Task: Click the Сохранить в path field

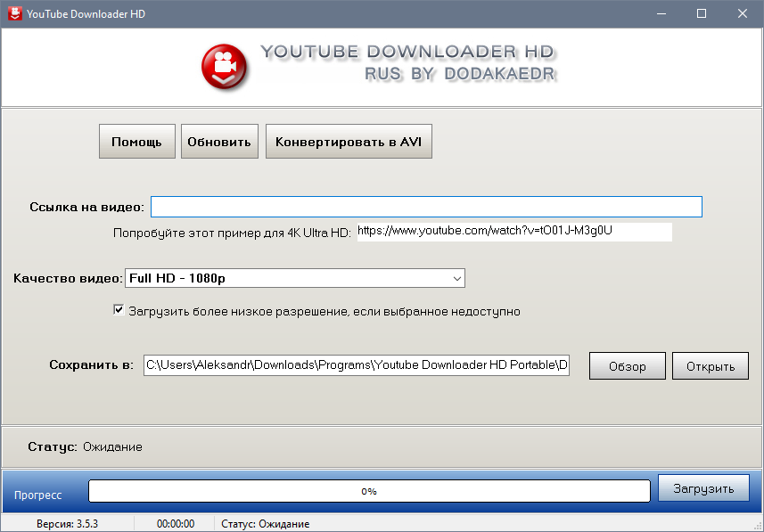Action: pyautogui.click(x=356, y=365)
